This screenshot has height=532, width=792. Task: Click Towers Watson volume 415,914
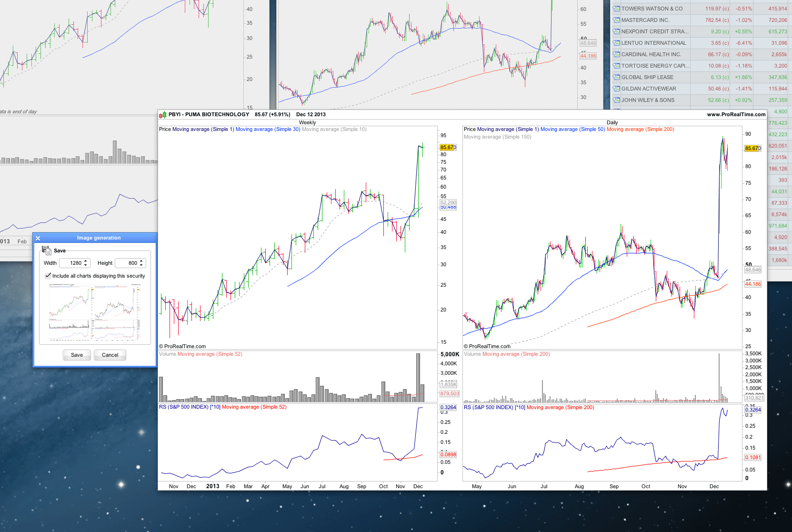(778, 9)
